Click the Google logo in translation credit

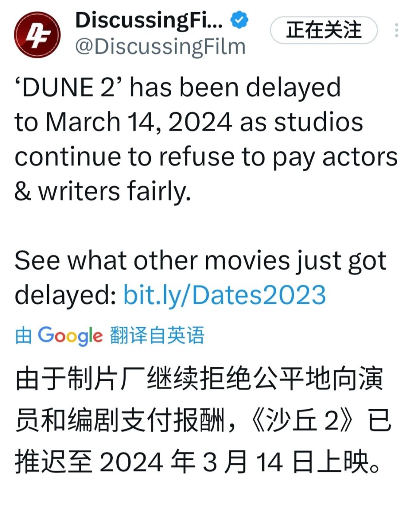point(70,336)
